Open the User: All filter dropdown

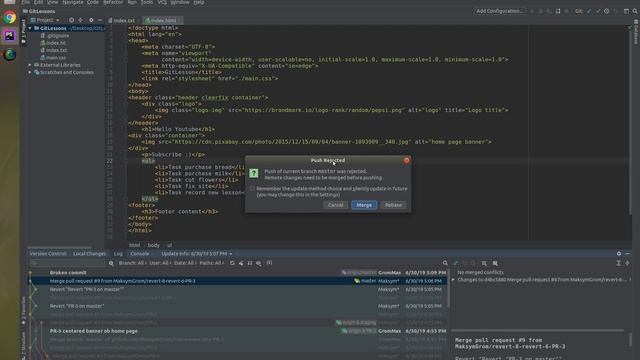click(x=160, y=263)
